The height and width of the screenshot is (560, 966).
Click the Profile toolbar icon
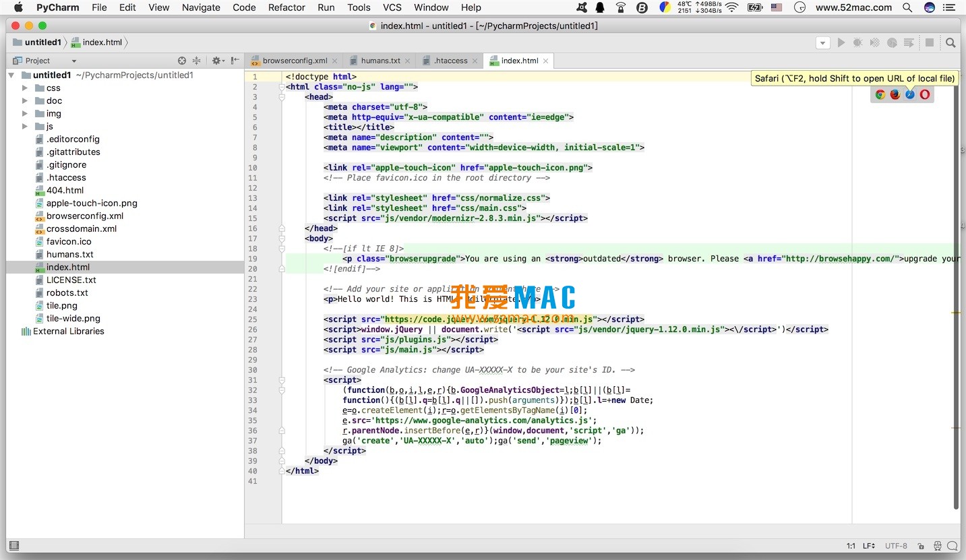(892, 42)
